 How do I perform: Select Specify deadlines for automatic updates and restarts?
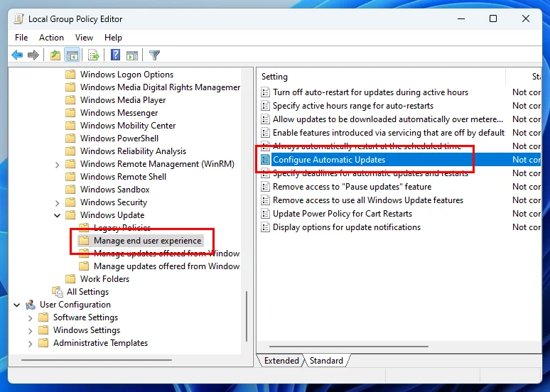(x=370, y=173)
